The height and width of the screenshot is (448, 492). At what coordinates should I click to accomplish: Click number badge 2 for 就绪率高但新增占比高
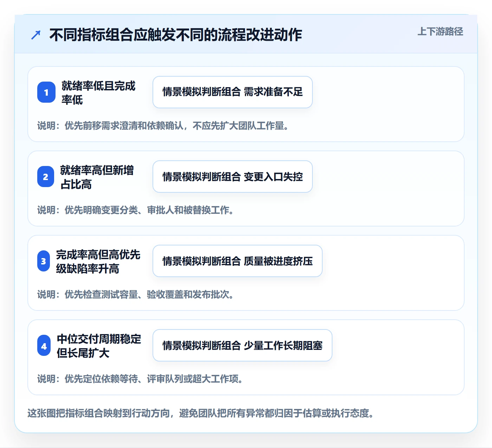pyautogui.click(x=46, y=177)
